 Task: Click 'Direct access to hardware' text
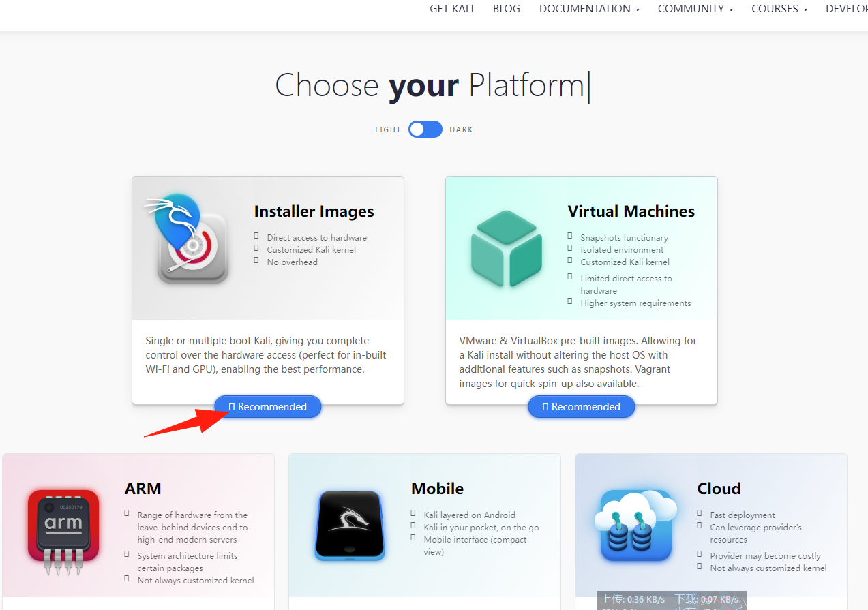(316, 238)
